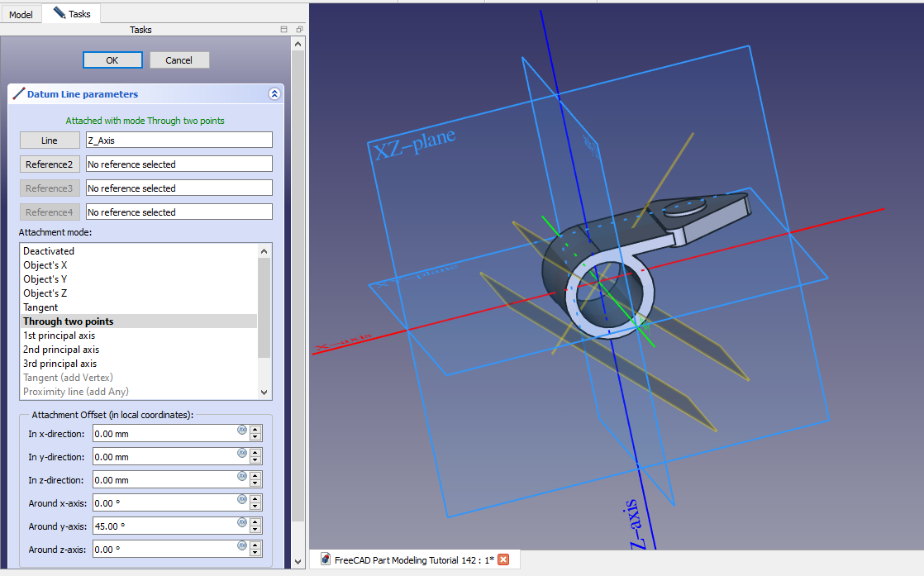Click the expression icon in y-direction field
Image resolution: width=924 pixels, height=576 pixels.
click(x=242, y=453)
